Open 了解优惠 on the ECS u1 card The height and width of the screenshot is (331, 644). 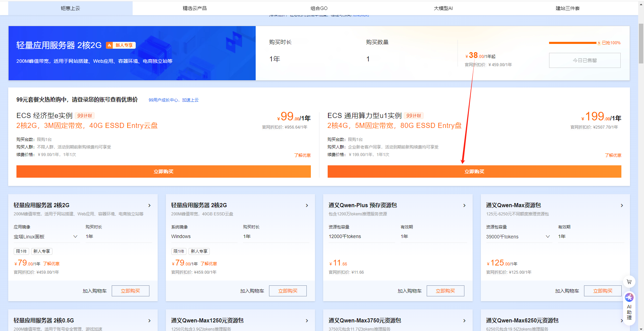[x=613, y=155]
